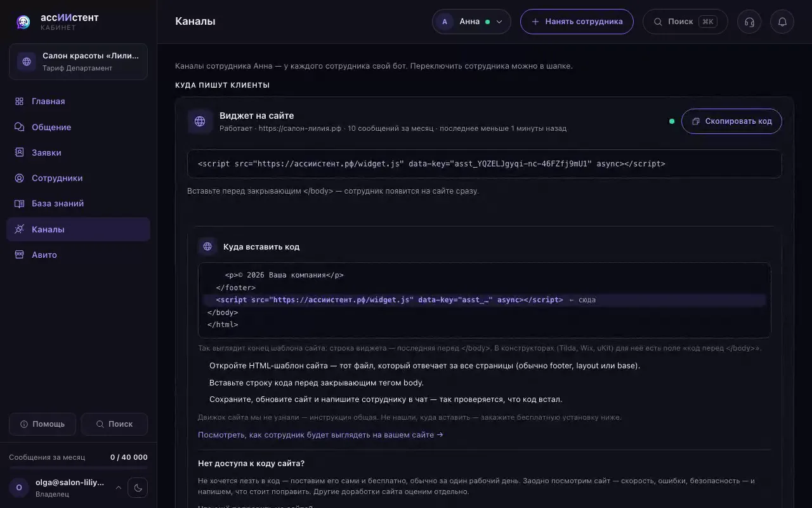812x508 pixels.
Task: Click the Скопировать код button
Action: [731, 121]
